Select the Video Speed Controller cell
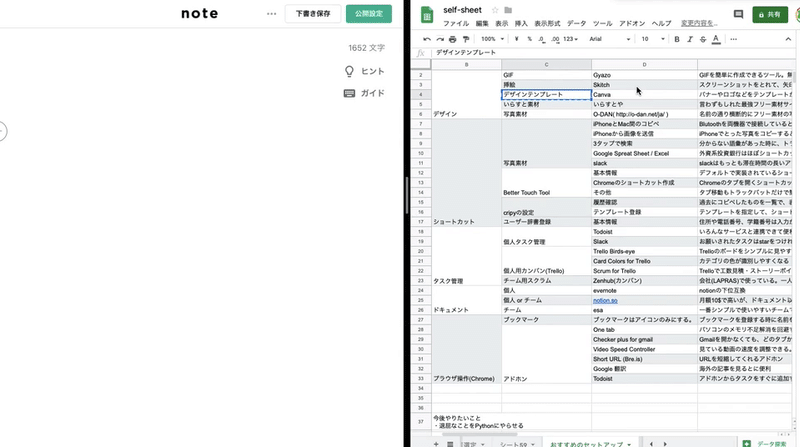Image resolution: width=800 pixels, height=447 pixels. [644, 349]
